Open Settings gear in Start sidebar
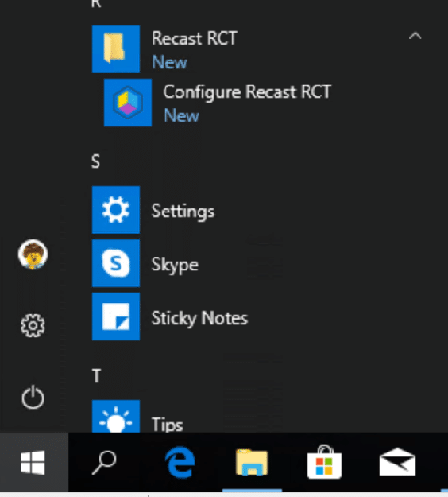Viewport: 448px width, 497px height. point(33,325)
